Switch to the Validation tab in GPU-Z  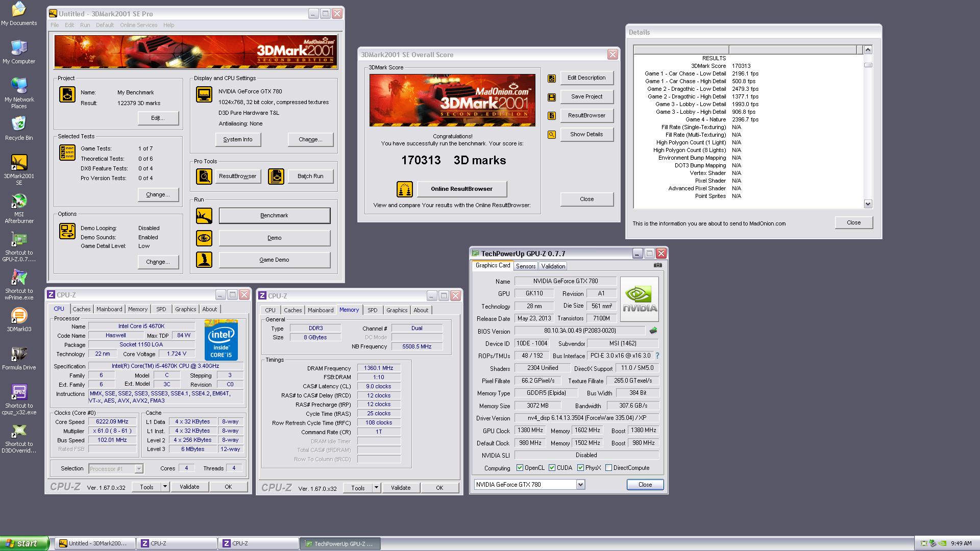click(x=553, y=266)
